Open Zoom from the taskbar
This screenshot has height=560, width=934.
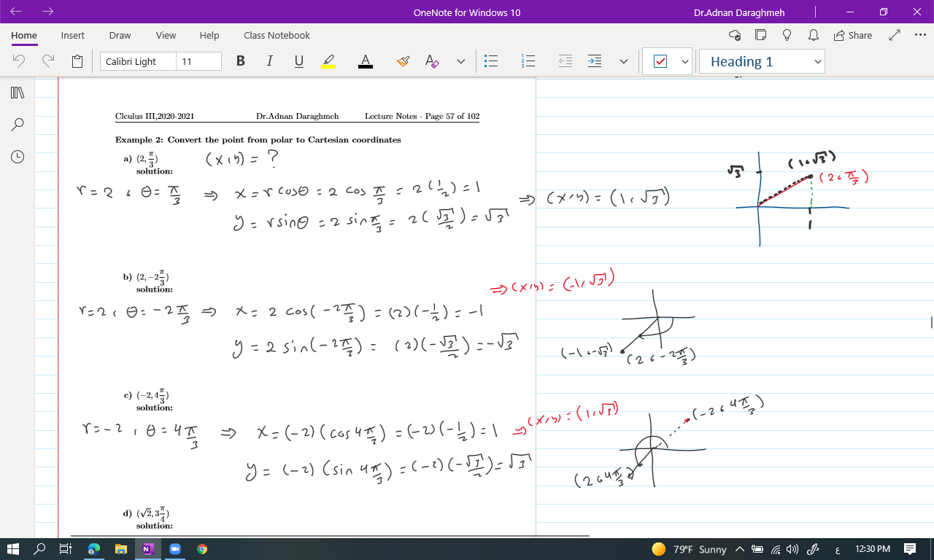tap(175, 549)
